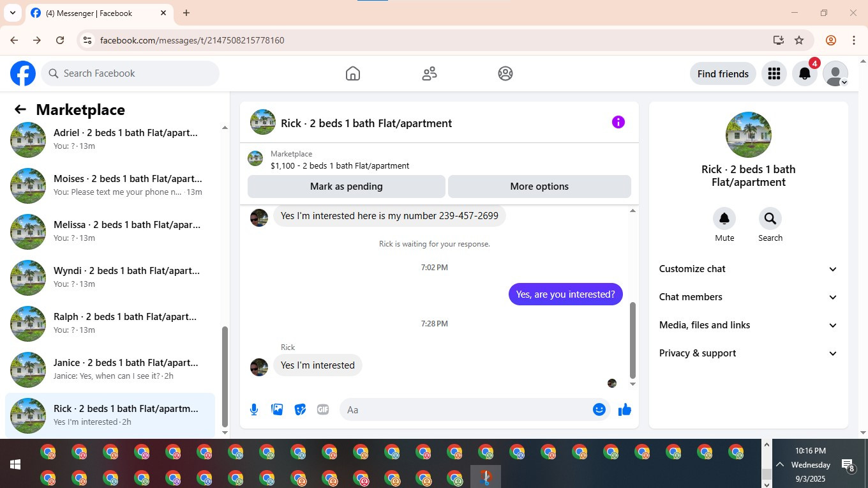
Task: Open the Groups icon in top navigation
Action: click(x=505, y=73)
